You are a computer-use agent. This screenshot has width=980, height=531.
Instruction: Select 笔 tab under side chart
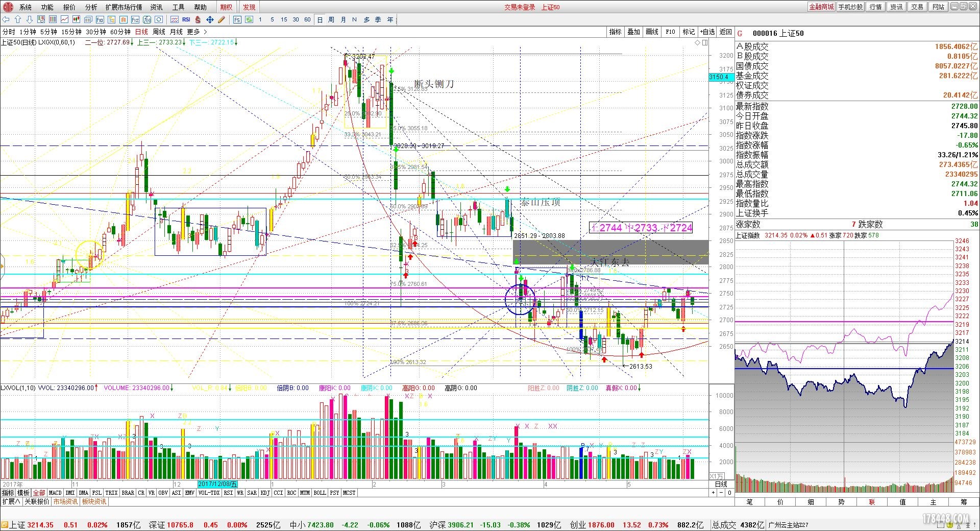(x=749, y=502)
